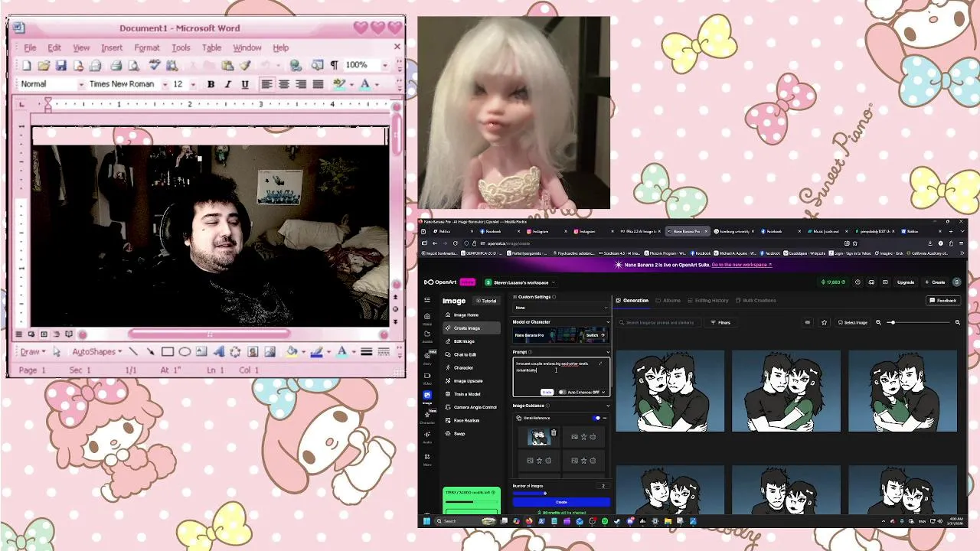Viewport: 980px width, 551px height.
Task: Collapse the Image Guidance section chevron
Action: pyautogui.click(x=608, y=406)
